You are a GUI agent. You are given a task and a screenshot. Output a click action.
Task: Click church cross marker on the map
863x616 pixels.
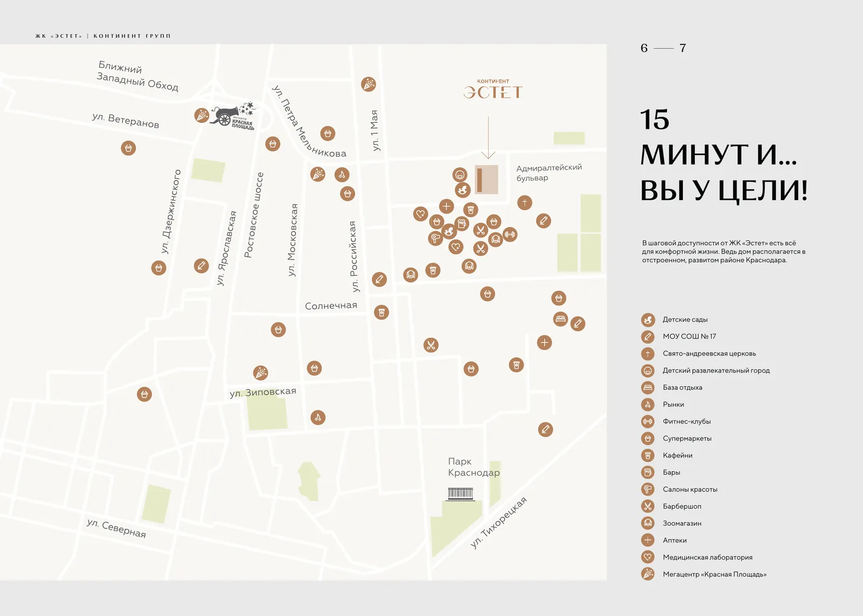tap(525, 203)
